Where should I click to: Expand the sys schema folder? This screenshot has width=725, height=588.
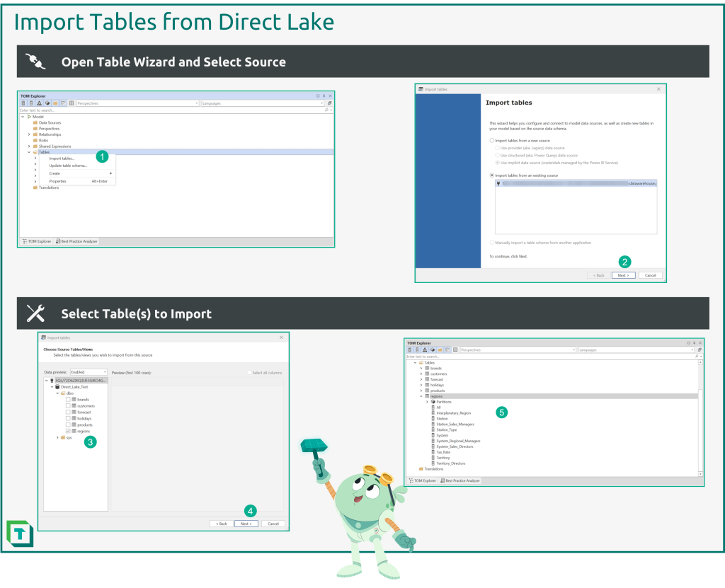point(57,437)
